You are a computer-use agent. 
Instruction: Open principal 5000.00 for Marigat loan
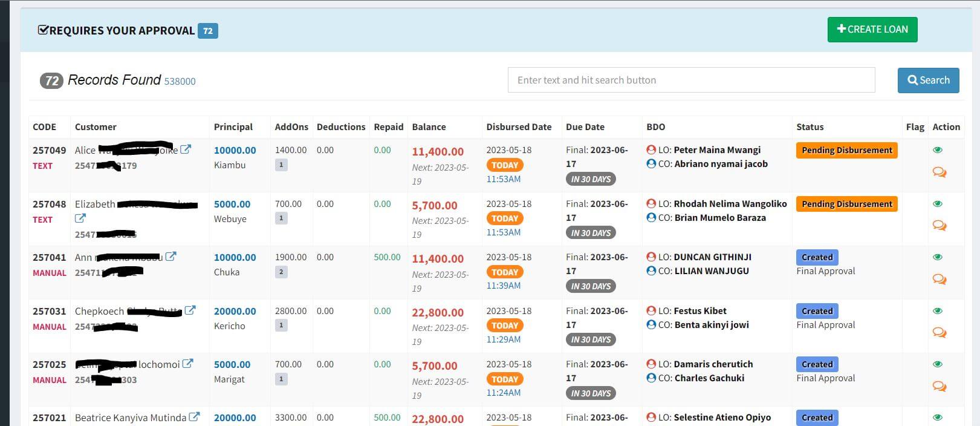(x=232, y=364)
